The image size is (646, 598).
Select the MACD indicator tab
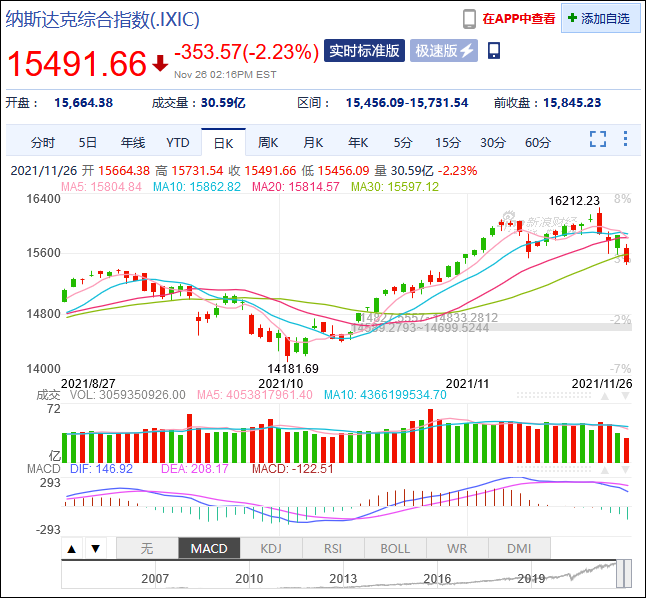click(209, 549)
